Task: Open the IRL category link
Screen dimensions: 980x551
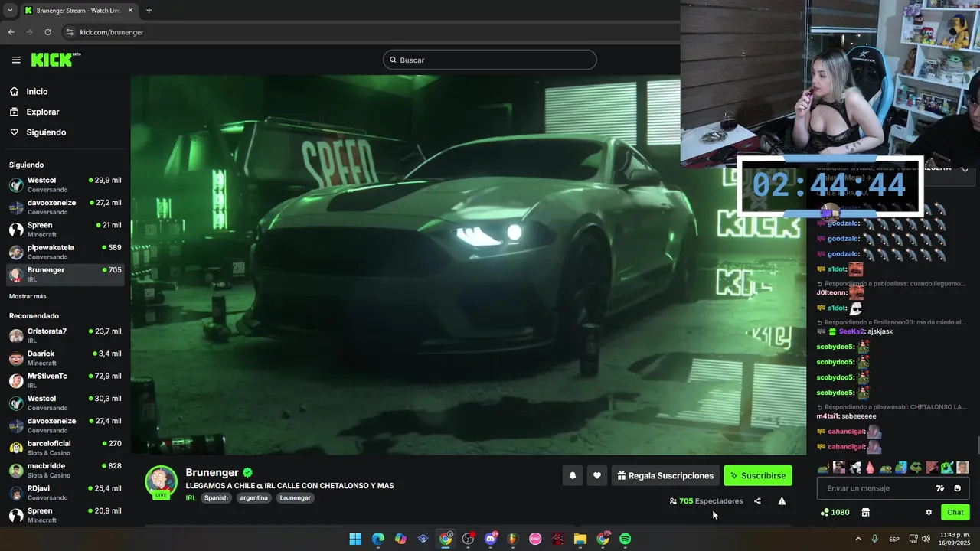Action: click(x=191, y=497)
